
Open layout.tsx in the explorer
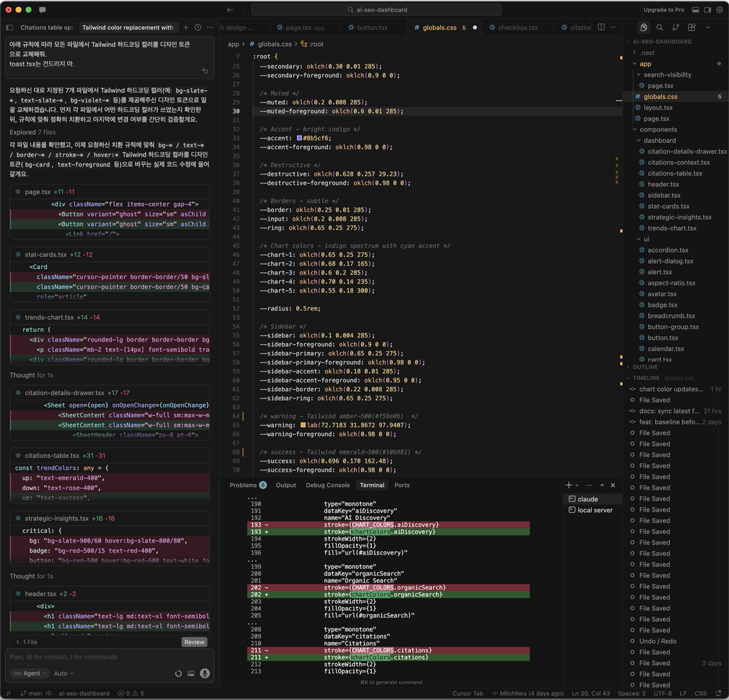coord(658,108)
